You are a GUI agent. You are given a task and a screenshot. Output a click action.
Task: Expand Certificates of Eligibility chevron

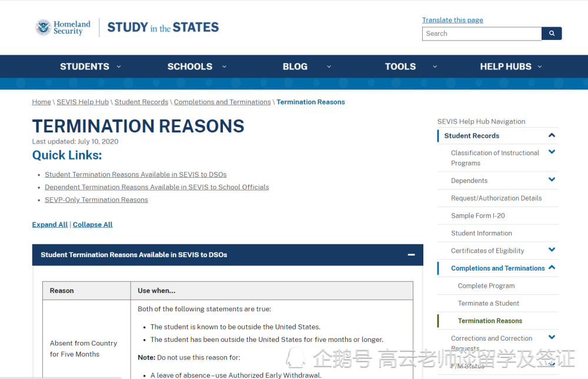[552, 250]
